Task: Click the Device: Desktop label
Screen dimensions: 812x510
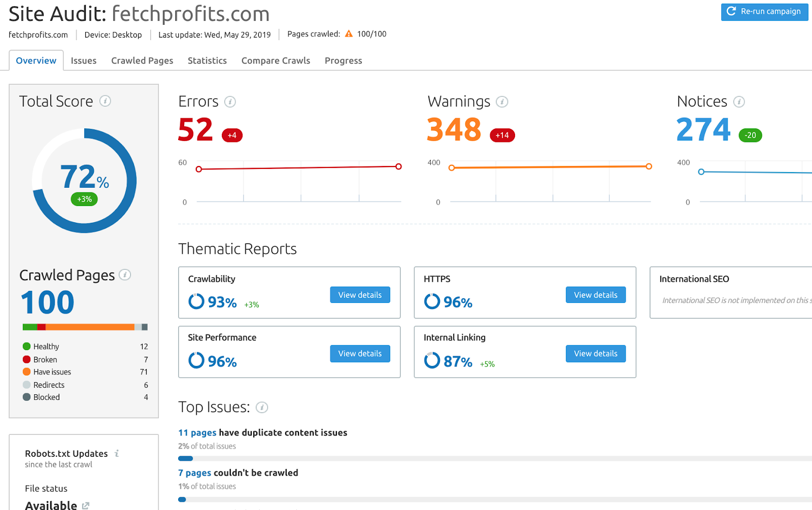Action: click(x=113, y=35)
